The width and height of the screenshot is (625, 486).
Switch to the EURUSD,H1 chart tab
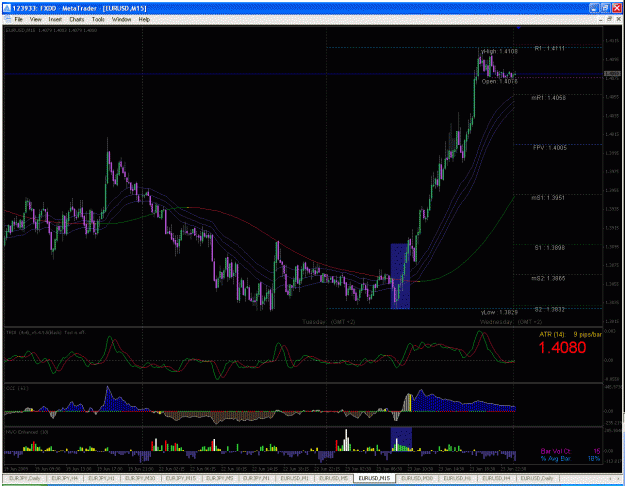pyautogui.click(x=457, y=478)
